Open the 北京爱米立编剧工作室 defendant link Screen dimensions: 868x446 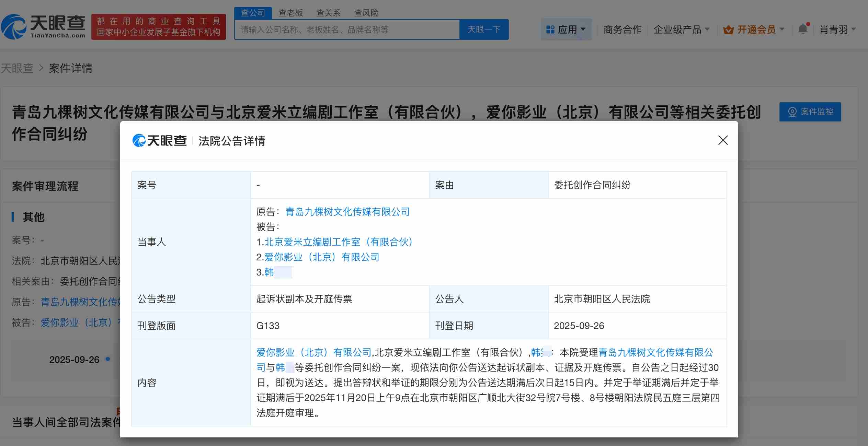[x=338, y=242]
